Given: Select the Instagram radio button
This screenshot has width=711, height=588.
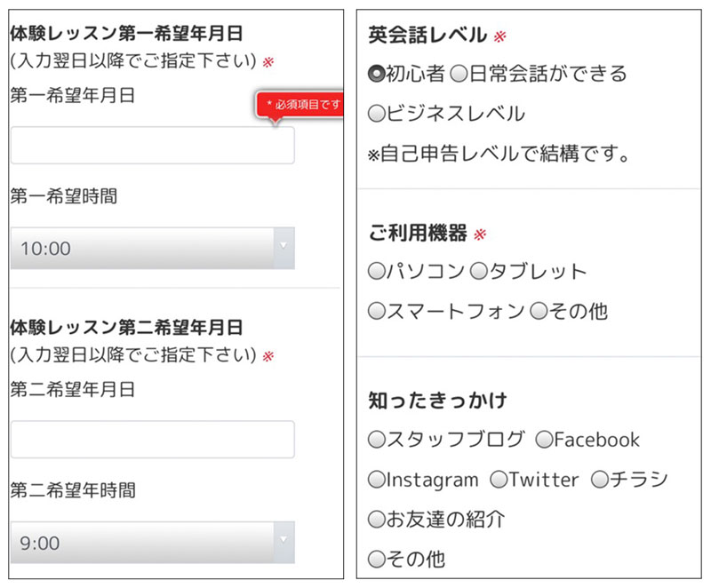Looking at the screenshot, I should pos(376,480).
